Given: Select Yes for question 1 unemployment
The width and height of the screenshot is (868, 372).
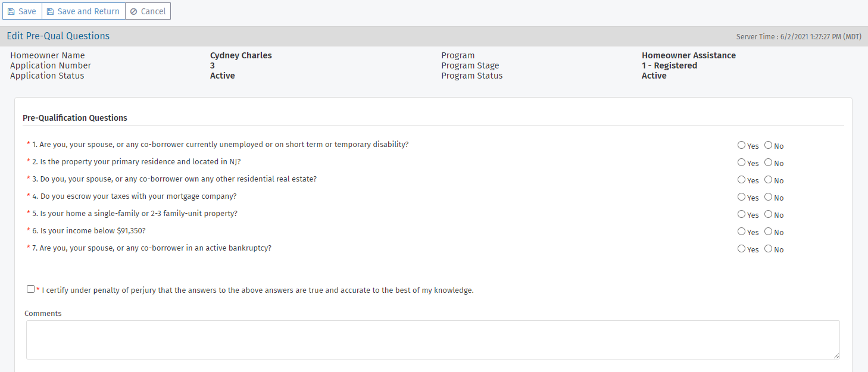Looking at the screenshot, I should click(x=741, y=145).
